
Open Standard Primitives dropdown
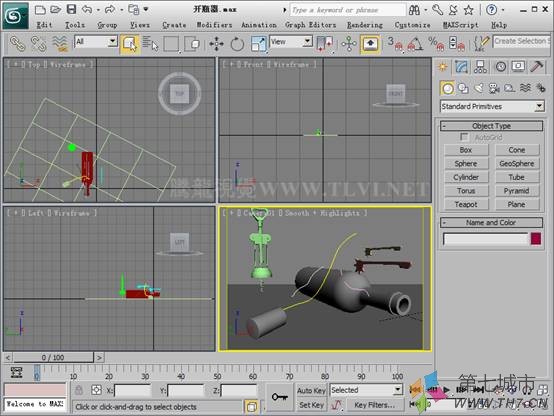pyautogui.click(x=492, y=106)
